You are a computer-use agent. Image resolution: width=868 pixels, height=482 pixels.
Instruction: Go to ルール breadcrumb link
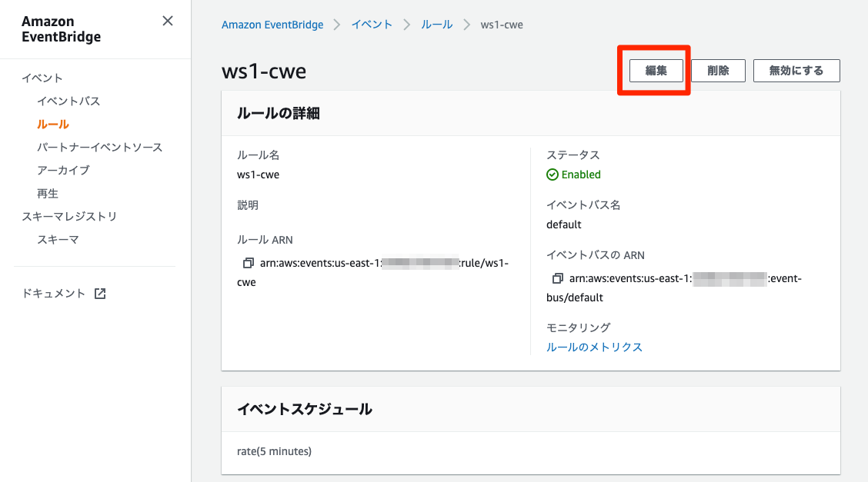point(437,25)
